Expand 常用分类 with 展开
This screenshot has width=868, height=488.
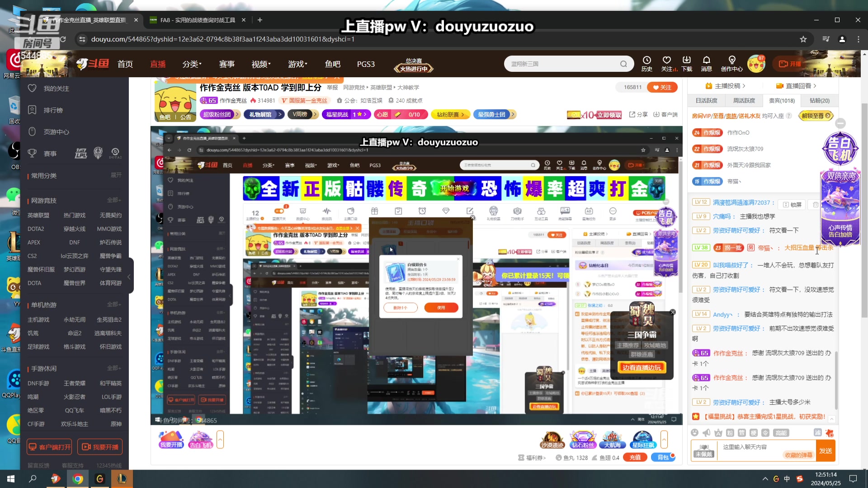click(x=116, y=175)
